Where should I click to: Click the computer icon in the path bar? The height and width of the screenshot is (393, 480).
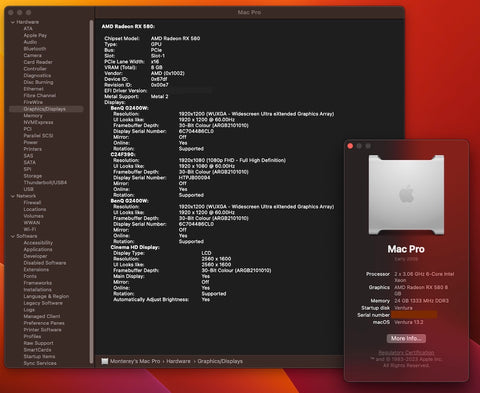coord(105,361)
